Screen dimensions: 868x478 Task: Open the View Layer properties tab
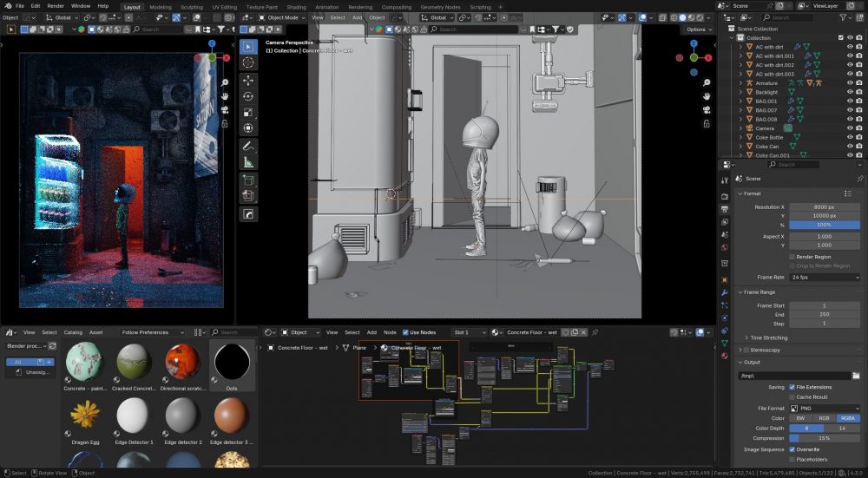tap(725, 222)
